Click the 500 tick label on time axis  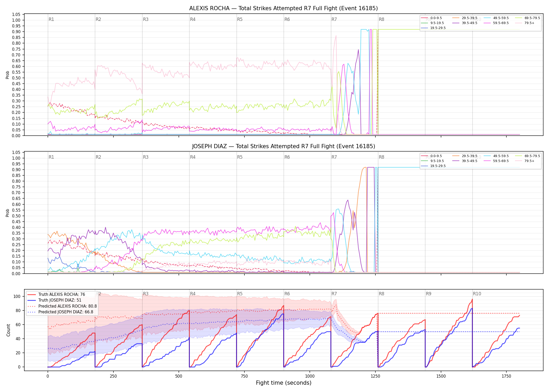point(179,376)
